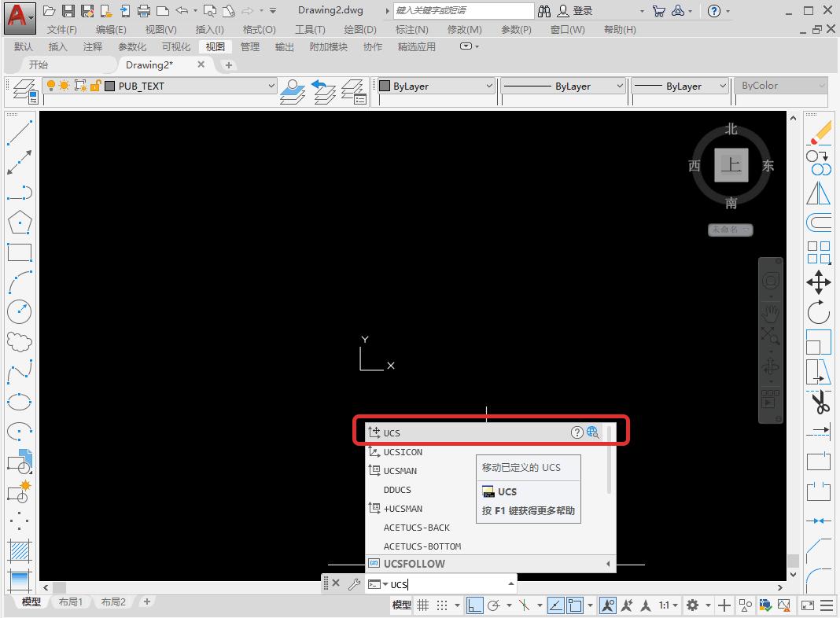Viewport: 840px width, 618px height.
Task: Open the Layer Properties manager icon
Action: 24,91
